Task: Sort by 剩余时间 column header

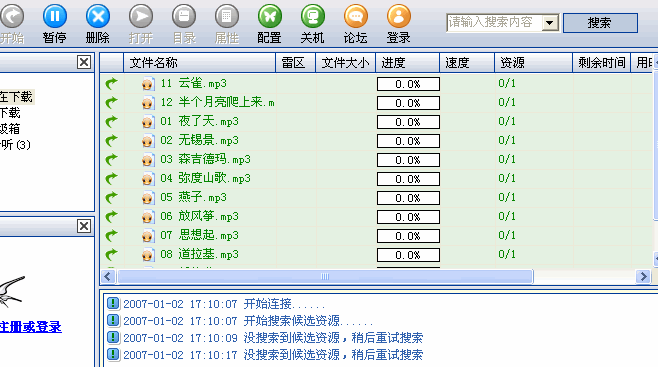Action: (x=601, y=63)
